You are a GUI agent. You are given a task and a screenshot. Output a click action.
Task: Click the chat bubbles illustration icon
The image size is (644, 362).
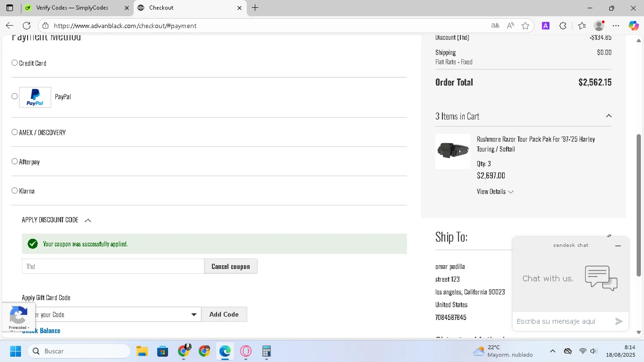601,278
